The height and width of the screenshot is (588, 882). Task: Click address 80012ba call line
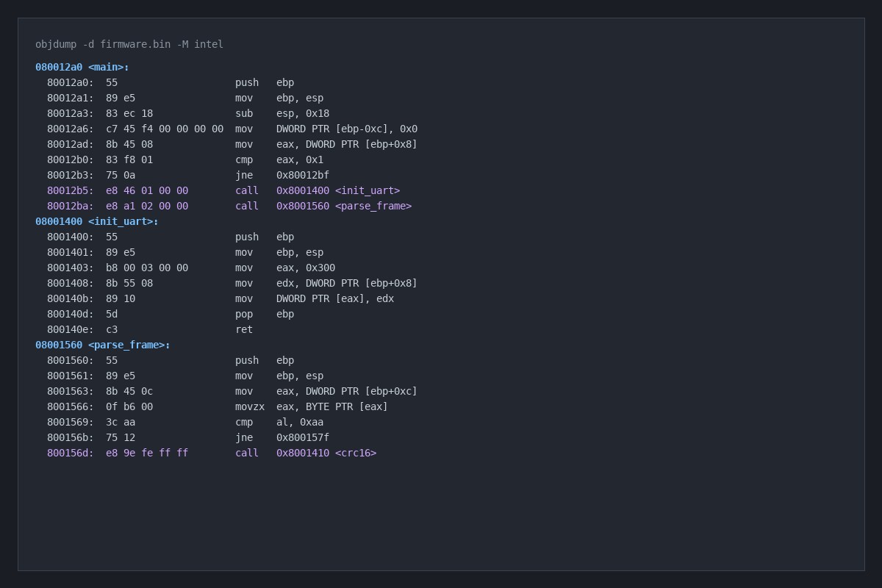[229, 206]
